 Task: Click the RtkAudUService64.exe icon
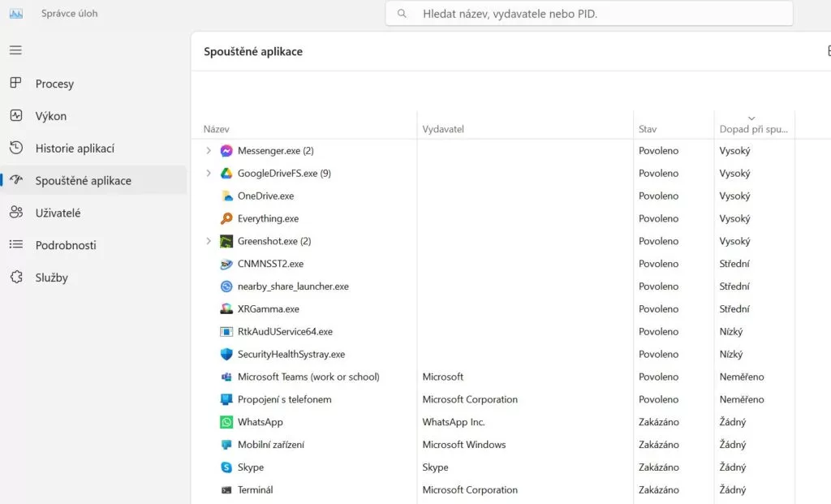(226, 332)
